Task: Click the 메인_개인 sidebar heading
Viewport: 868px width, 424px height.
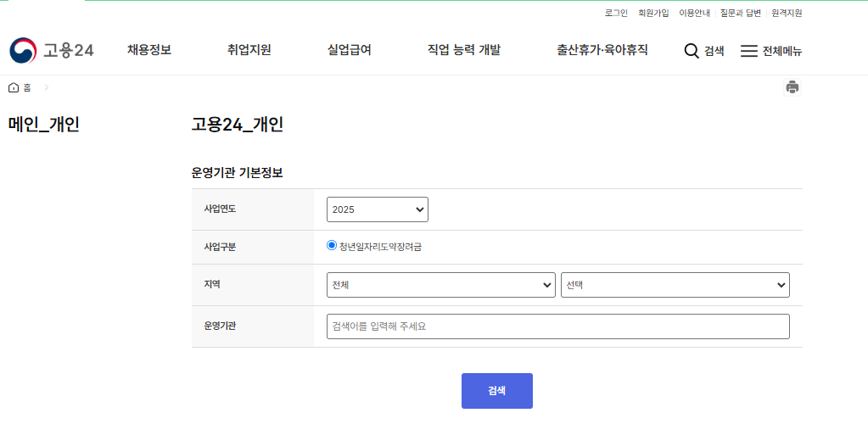Action: 44,125
